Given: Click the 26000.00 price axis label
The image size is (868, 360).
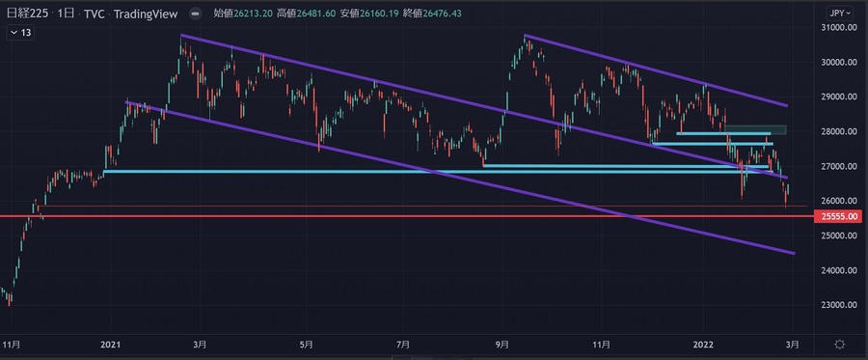Looking at the screenshot, I should (840, 201).
